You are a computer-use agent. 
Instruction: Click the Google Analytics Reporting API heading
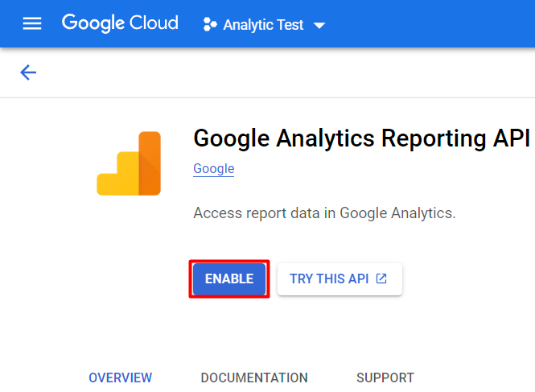(x=361, y=138)
